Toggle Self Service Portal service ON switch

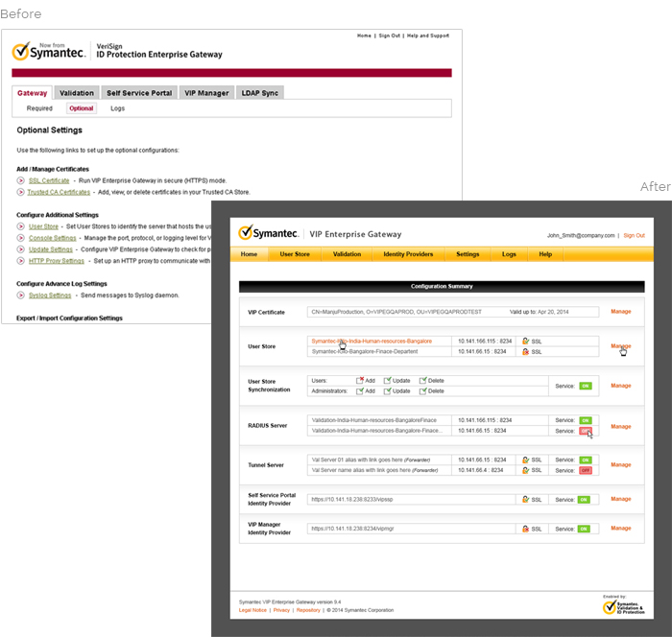point(584,500)
